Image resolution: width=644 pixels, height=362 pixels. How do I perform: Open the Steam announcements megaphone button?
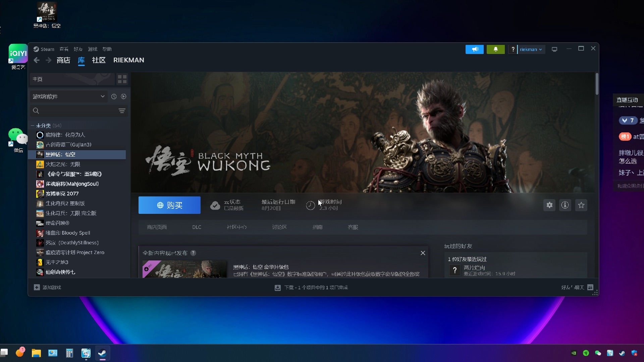pos(475,49)
